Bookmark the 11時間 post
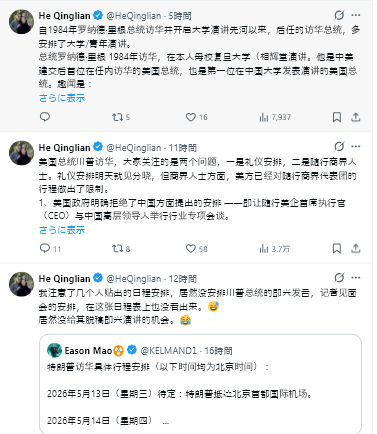377x434 pixels. pos(337,249)
